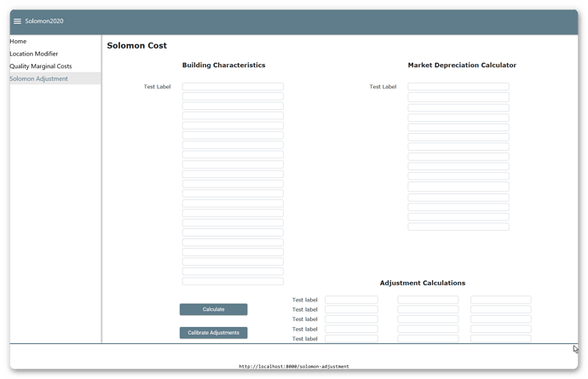
Task: Click the Building Characteristics section heading
Action: pos(224,65)
